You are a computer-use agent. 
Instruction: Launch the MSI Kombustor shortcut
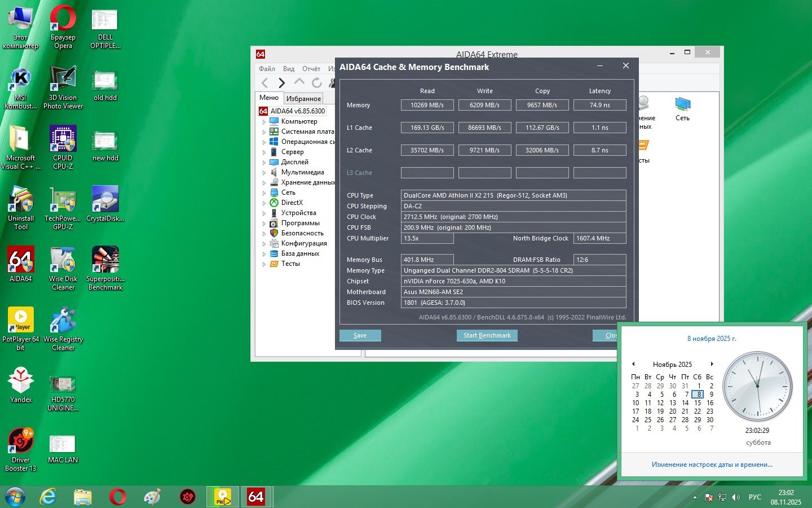click(x=21, y=87)
